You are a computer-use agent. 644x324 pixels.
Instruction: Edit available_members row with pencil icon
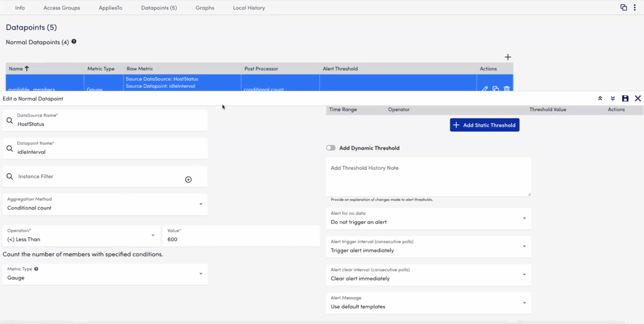(x=485, y=88)
